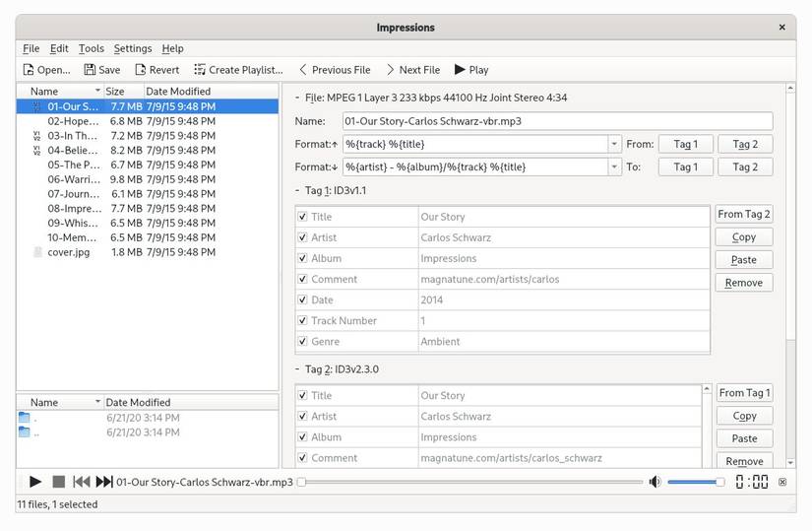Toggle the Tag 1 Comment checkbox
Viewport: 812px width, 531px height.
(302, 279)
